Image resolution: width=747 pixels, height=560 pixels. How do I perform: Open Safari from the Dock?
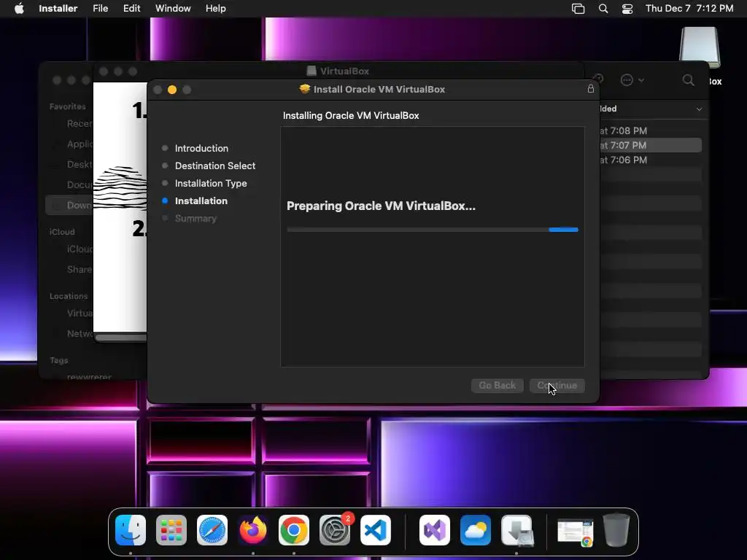[212, 530]
